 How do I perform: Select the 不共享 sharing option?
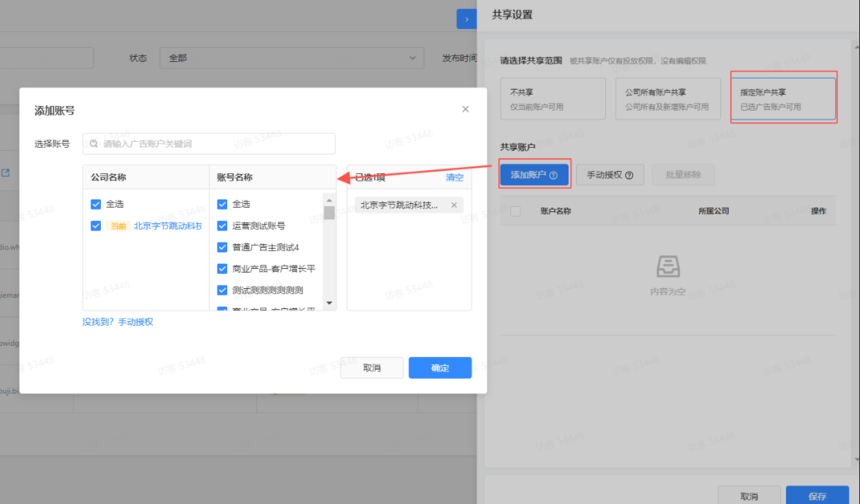pyautogui.click(x=553, y=98)
